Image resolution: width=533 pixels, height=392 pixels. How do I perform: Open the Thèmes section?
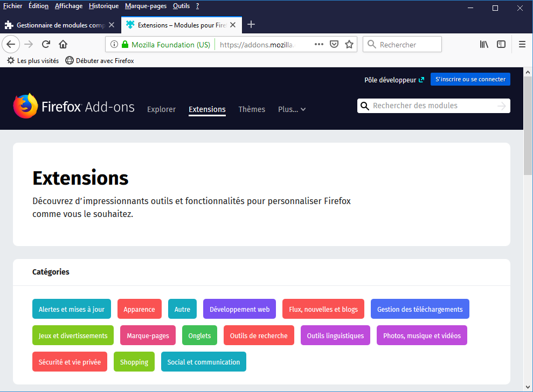pos(252,109)
